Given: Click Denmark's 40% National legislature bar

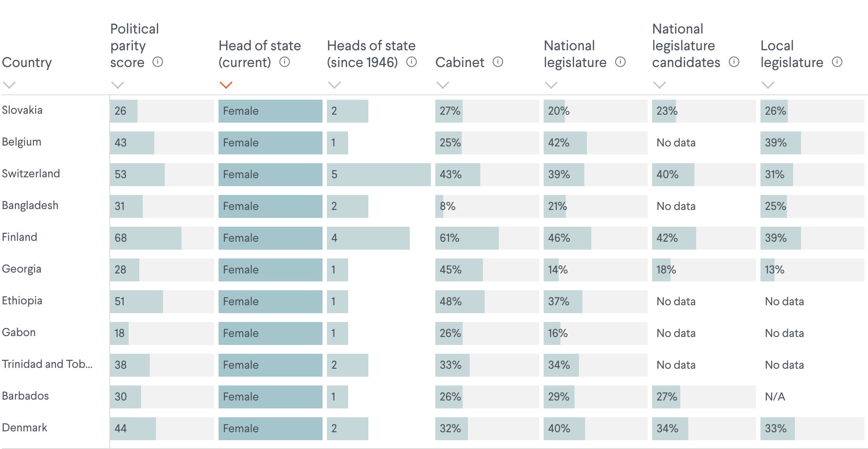Looking at the screenshot, I should (564, 429).
